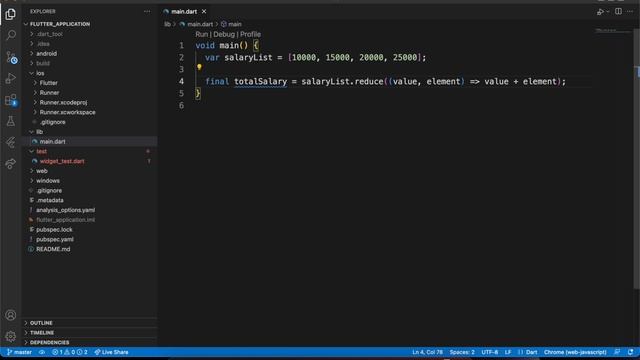Viewport: 640px width, 360px height.
Task: Open the Accounts icon in activity bar
Action: click(x=11, y=315)
